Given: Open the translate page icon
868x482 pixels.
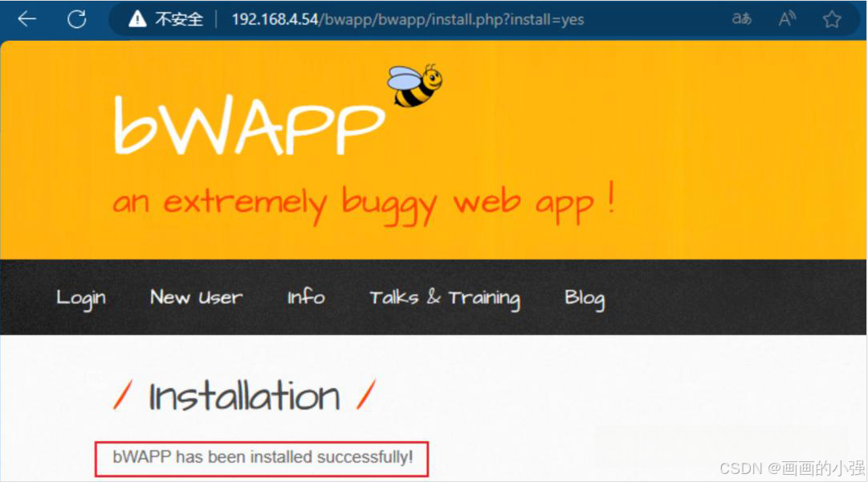Looking at the screenshot, I should 742,18.
